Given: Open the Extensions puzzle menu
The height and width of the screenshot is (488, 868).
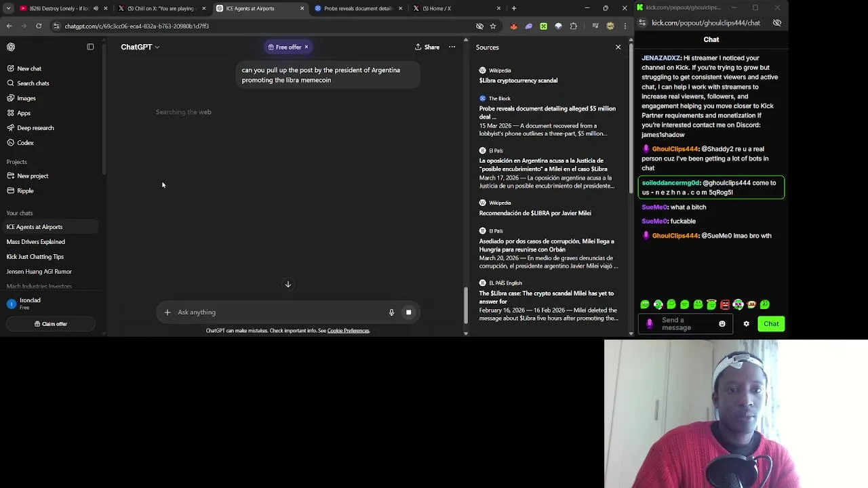Looking at the screenshot, I should click(x=573, y=26).
